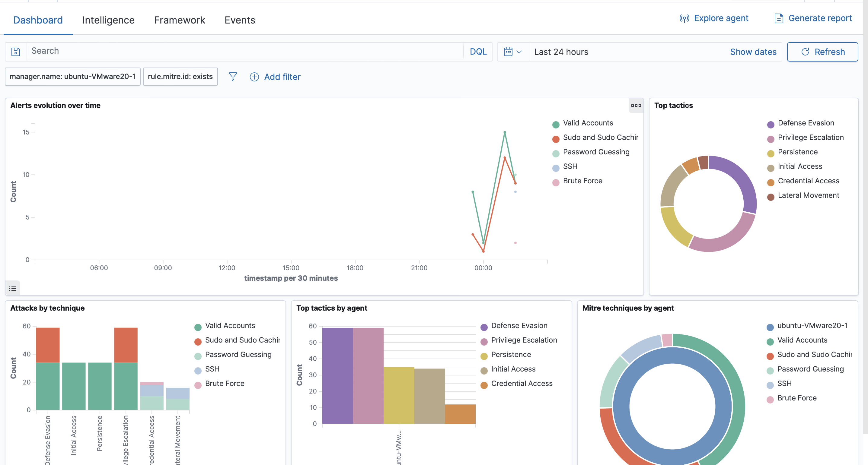Go to the Events tab
This screenshot has width=868, height=465.
(x=240, y=20)
